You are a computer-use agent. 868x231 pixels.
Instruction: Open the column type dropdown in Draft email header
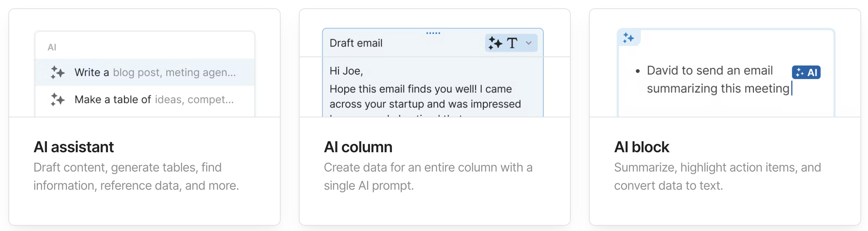(x=529, y=43)
